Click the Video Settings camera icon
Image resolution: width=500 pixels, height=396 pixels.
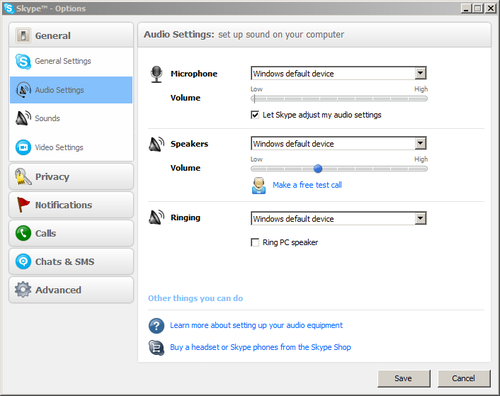pos(23,147)
